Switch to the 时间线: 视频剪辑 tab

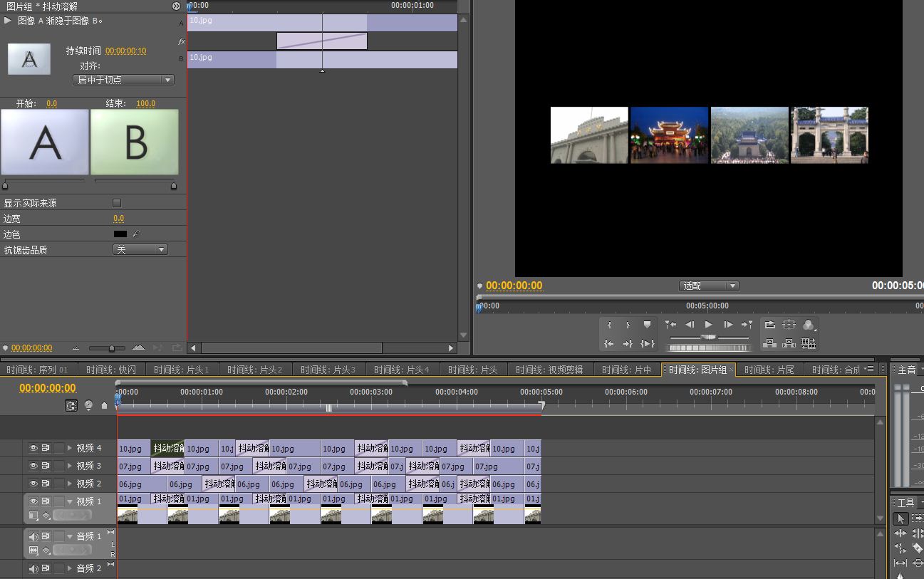[x=549, y=370]
